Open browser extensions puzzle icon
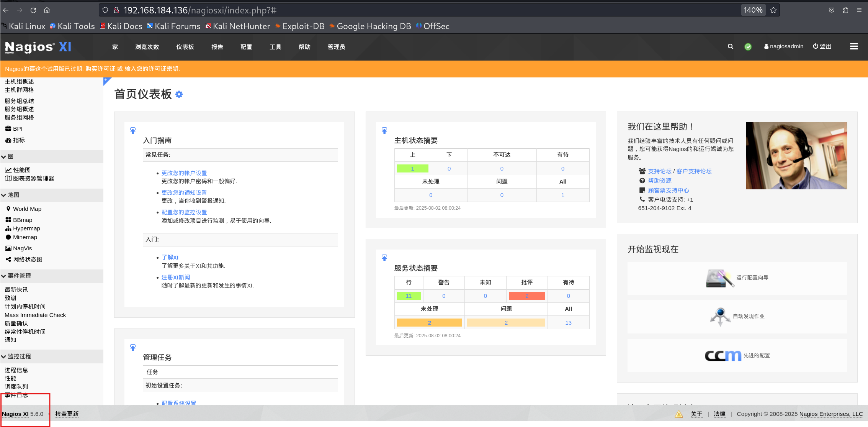The width and height of the screenshot is (868, 427). click(x=845, y=10)
